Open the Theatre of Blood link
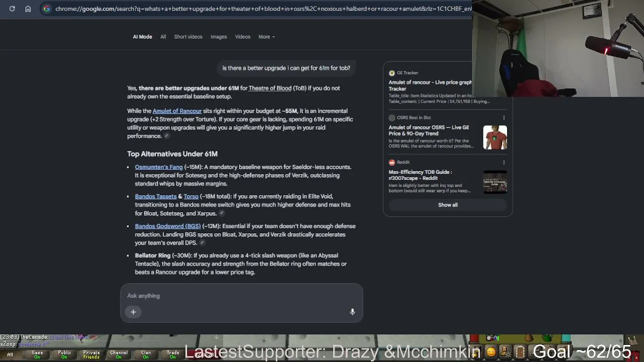Screen dimensions: 644x362 (x=270, y=88)
